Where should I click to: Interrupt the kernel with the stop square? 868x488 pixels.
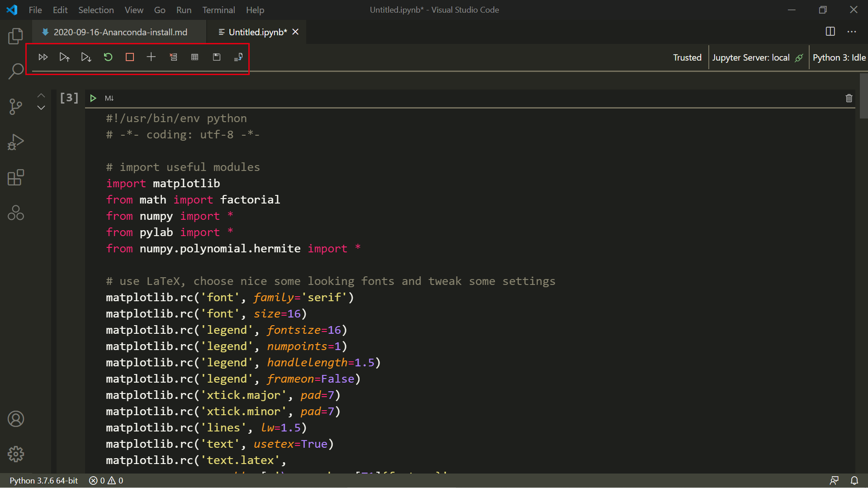130,57
